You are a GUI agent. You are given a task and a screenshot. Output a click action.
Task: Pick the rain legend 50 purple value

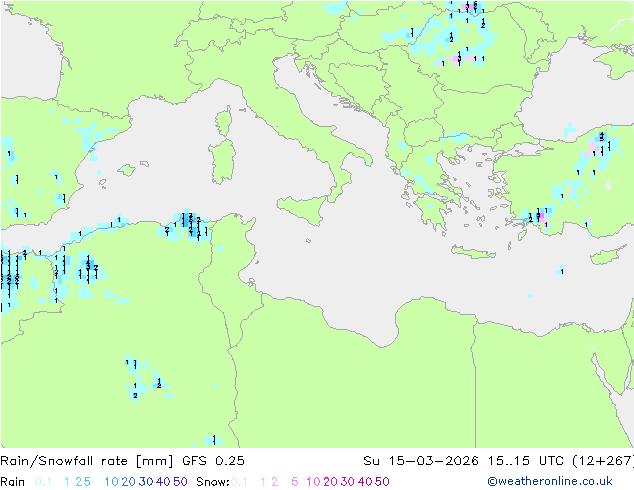180,482
